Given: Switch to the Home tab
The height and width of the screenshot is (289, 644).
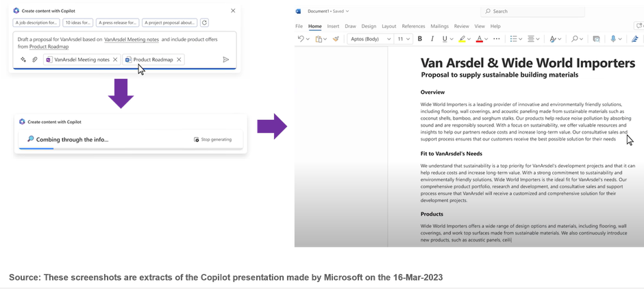Looking at the screenshot, I should click(315, 26).
